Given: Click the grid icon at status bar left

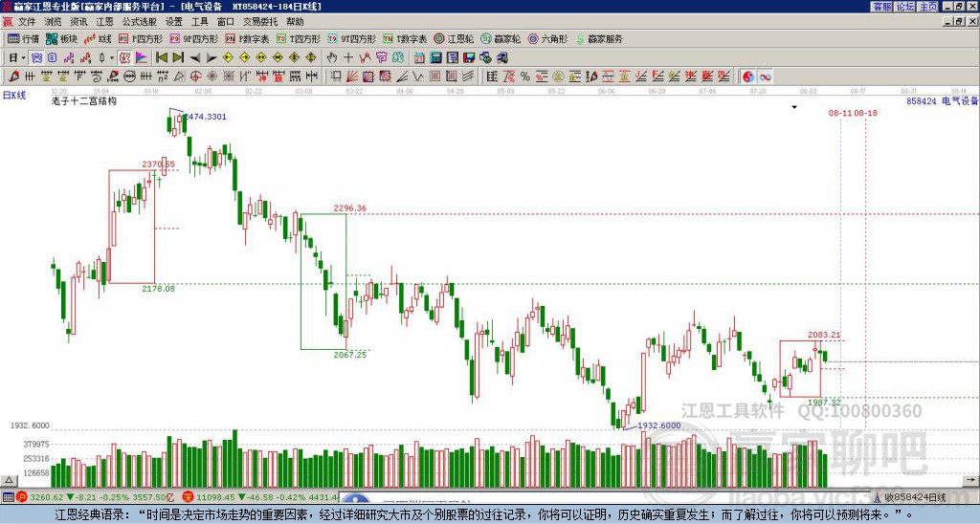Looking at the screenshot, I should (x=8, y=497).
